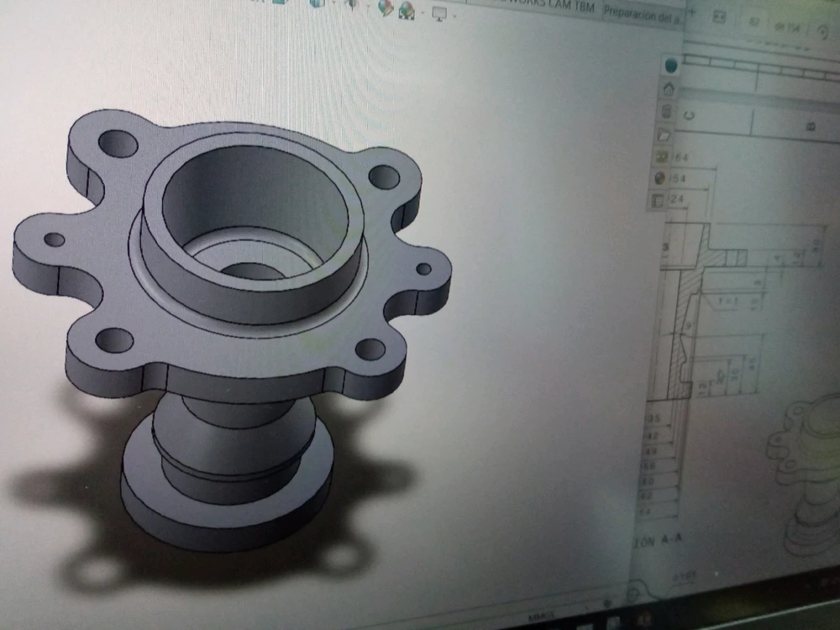The width and height of the screenshot is (840, 630).
Task: Click the page number field showing de 154
Action: tap(768, 23)
